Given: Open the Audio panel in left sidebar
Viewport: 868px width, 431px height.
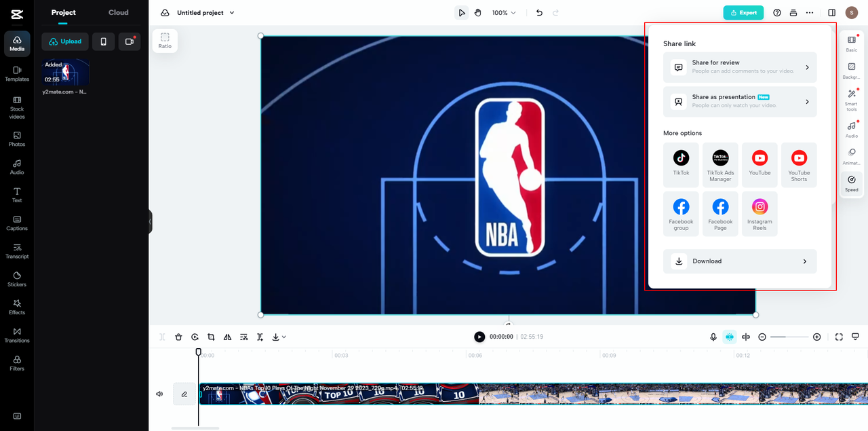Looking at the screenshot, I should [17, 167].
